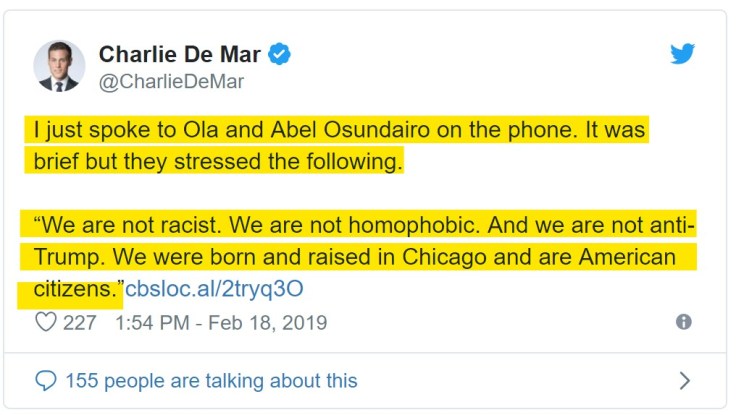736x415 pixels.
Task: Open the tweet info icon
Action: point(684,322)
